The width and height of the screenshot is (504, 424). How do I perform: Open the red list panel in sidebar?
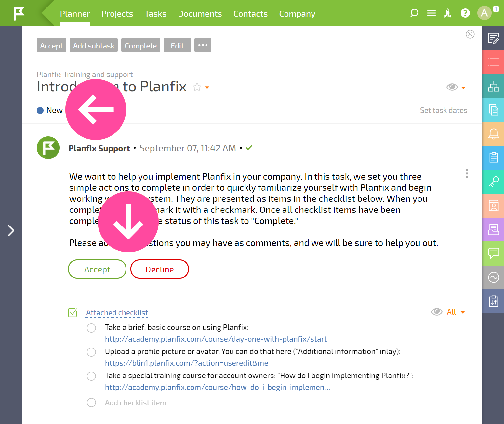(493, 62)
